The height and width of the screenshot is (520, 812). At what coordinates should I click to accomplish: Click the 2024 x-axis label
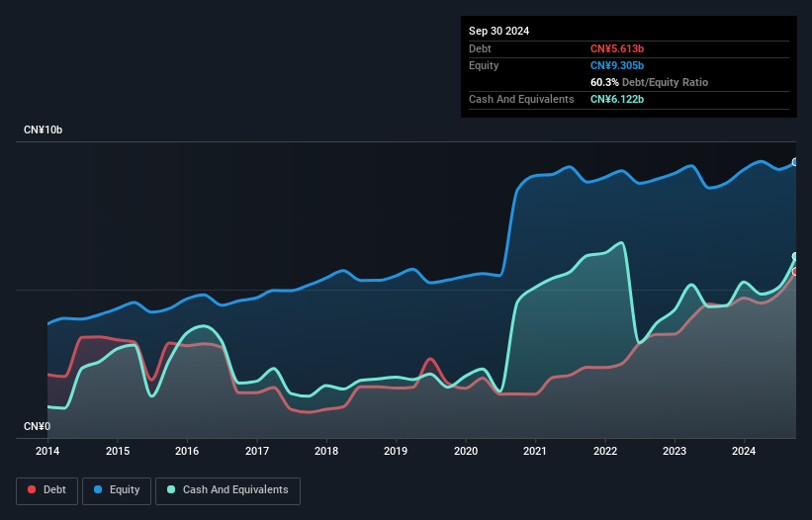744,451
